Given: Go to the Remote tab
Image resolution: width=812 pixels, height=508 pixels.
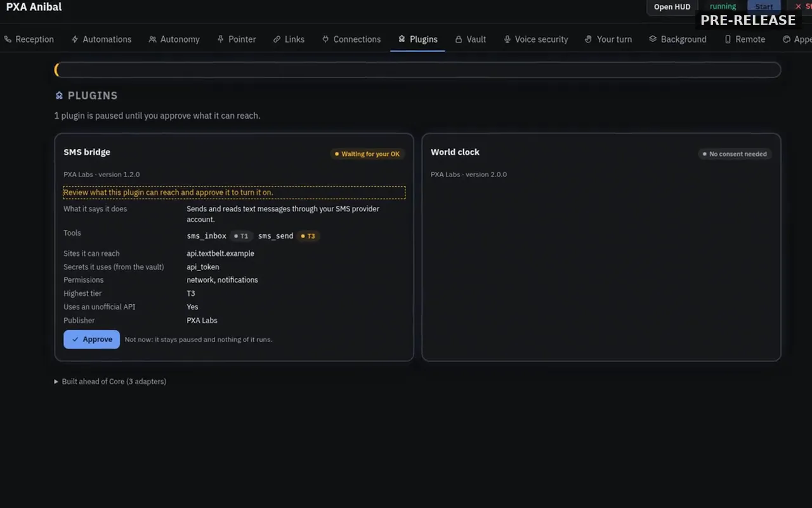Looking at the screenshot, I should (745, 39).
